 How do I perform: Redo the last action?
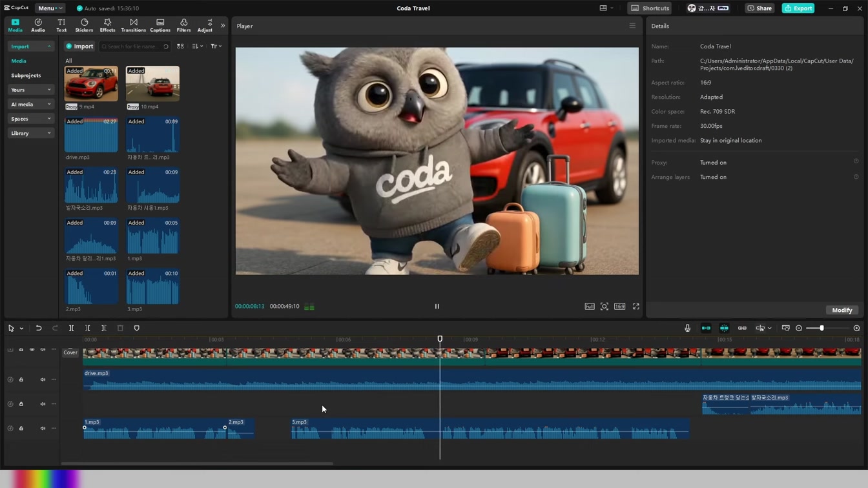(x=55, y=328)
